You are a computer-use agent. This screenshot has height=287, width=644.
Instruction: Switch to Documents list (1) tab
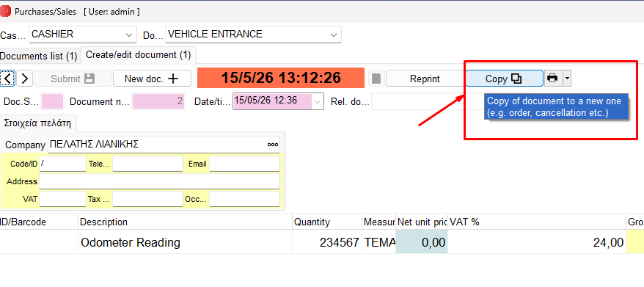pos(39,56)
